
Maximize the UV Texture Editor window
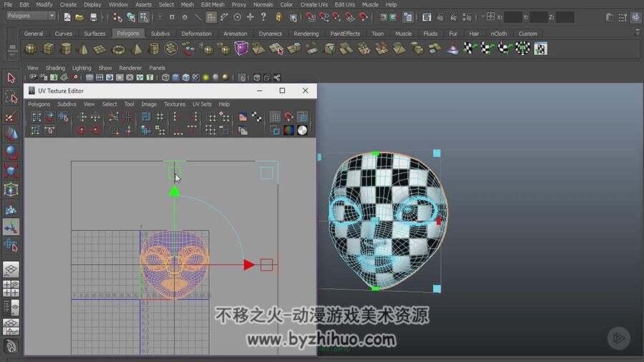pos(282,90)
